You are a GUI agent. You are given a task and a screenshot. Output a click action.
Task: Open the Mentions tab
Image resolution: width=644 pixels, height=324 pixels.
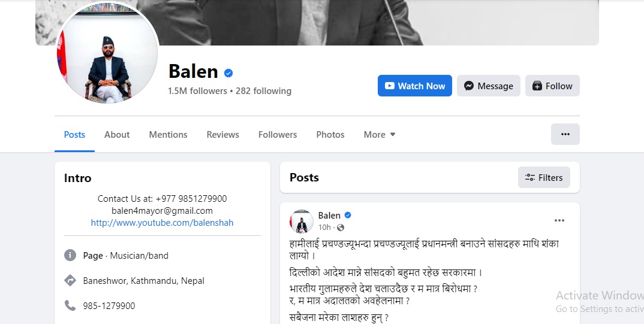[168, 135]
